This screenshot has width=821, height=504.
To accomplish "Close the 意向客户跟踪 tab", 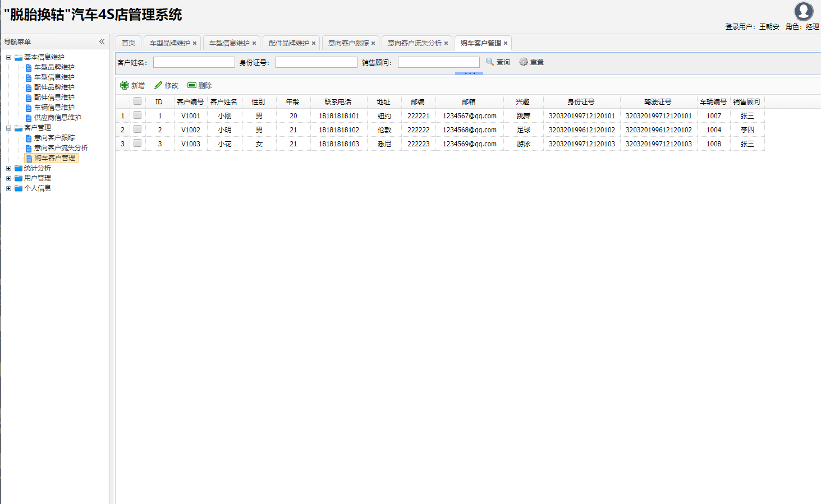I will 373,43.
